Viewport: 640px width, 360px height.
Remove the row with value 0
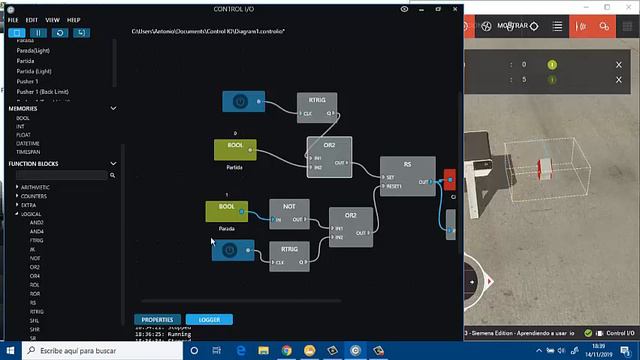[619, 64]
